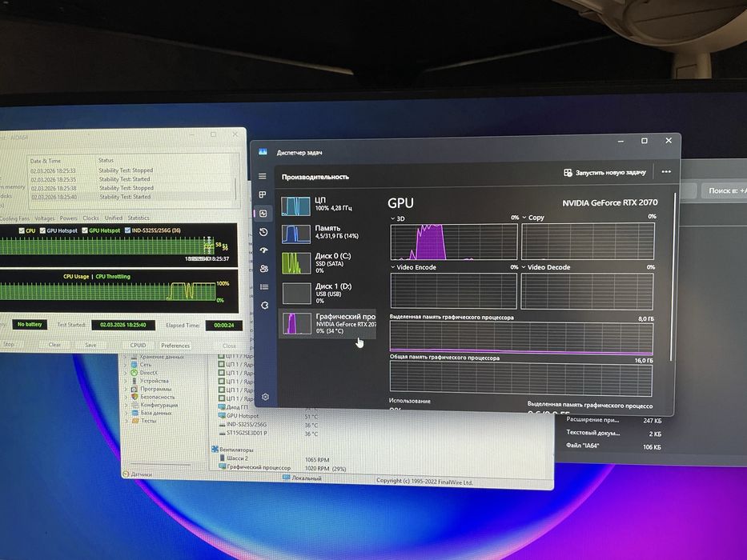Select Шасси 2 1065 RPM row

point(274,458)
